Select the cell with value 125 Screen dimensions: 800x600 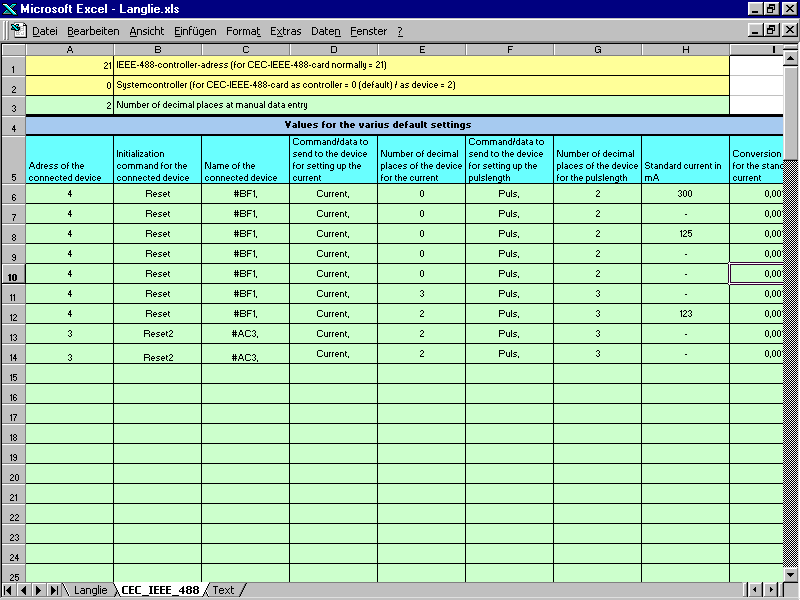click(x=686, y=234)
